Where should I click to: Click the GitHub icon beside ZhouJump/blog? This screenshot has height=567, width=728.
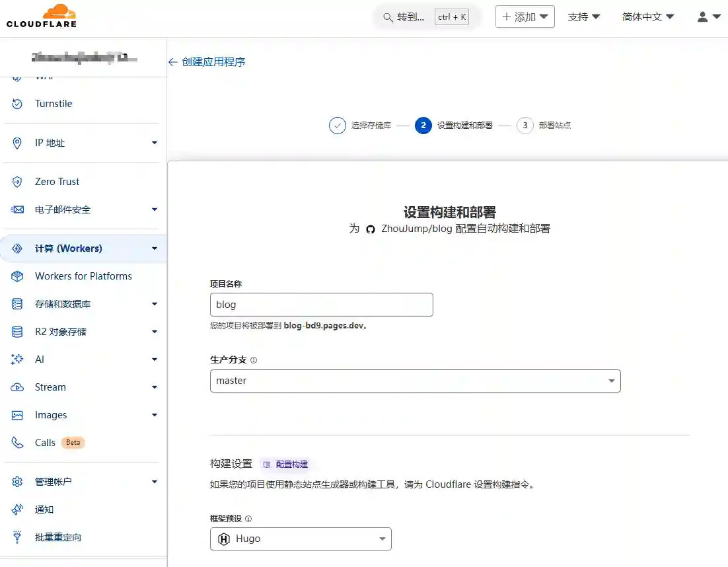371,229
